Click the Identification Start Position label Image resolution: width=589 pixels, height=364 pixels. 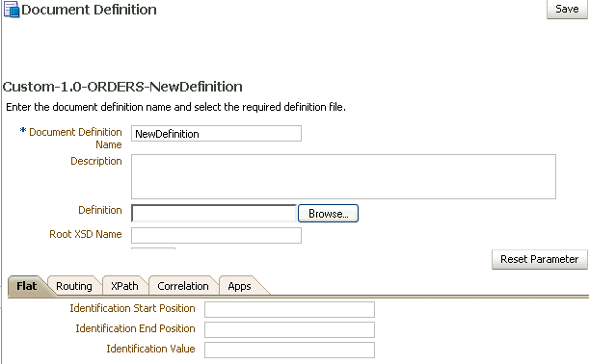tap(133, 308)
